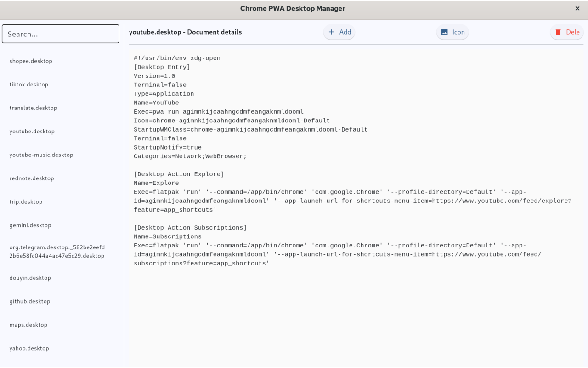Open trip.desktop file entry

point(26,201)
